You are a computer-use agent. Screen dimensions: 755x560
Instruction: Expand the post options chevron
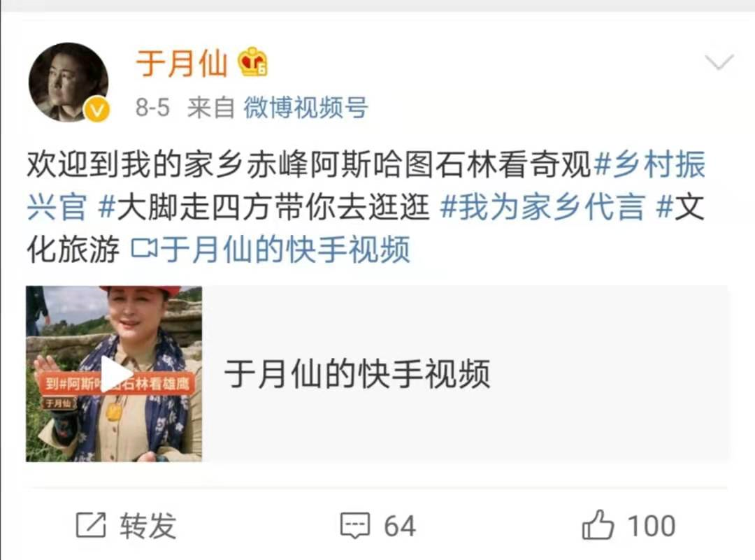(x=719, y=62)
